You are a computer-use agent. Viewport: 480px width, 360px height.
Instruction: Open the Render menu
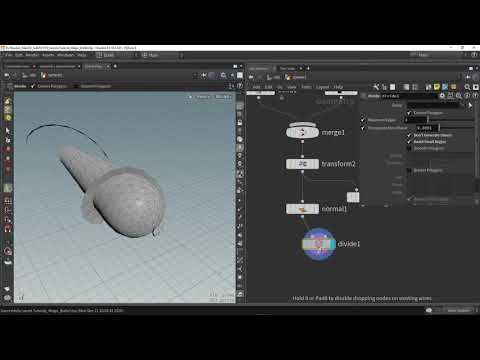point(32,55)
